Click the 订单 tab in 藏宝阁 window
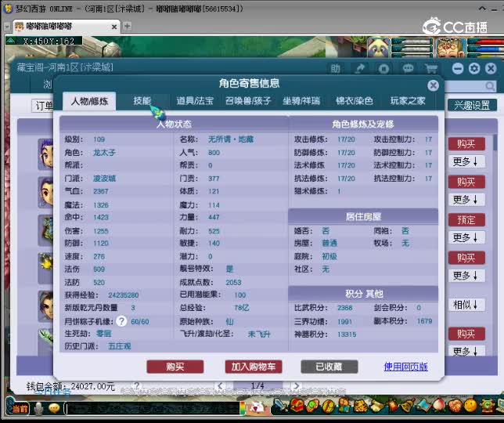The image size is (504, 423). click(42, 106)
